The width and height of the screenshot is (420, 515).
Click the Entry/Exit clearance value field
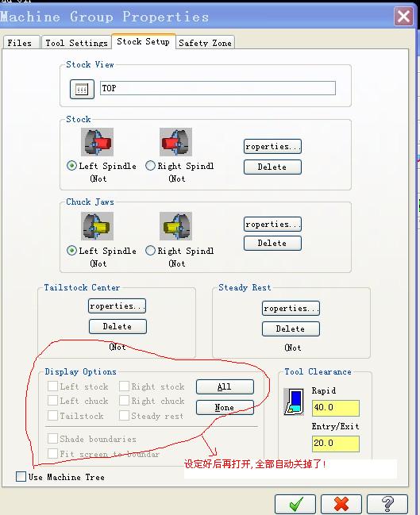tap(336, 444)
